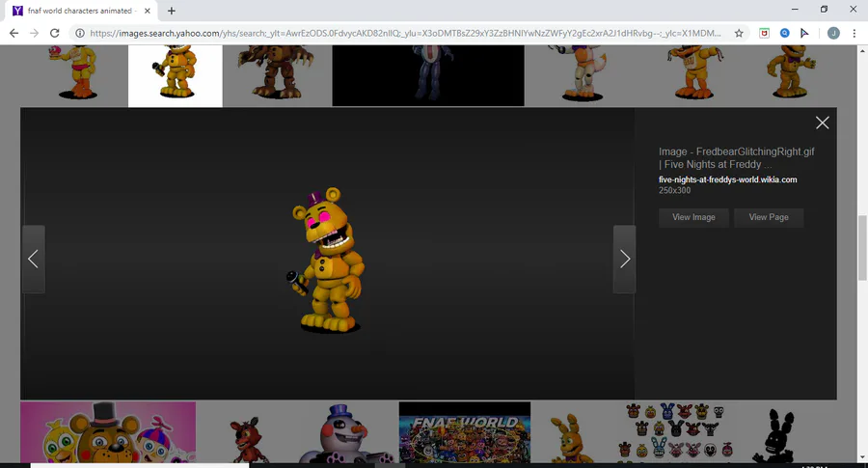Open the Chrome three-dot menu

point(854,33)
